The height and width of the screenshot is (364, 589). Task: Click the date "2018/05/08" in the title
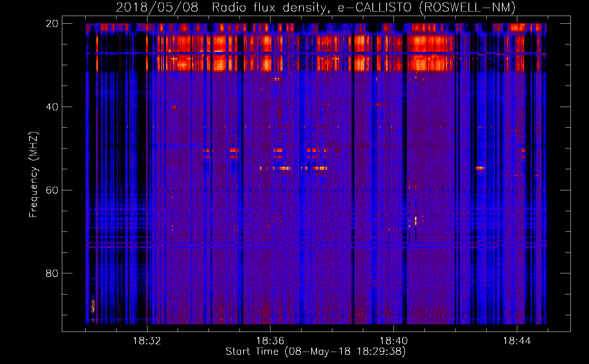(157, 7)
